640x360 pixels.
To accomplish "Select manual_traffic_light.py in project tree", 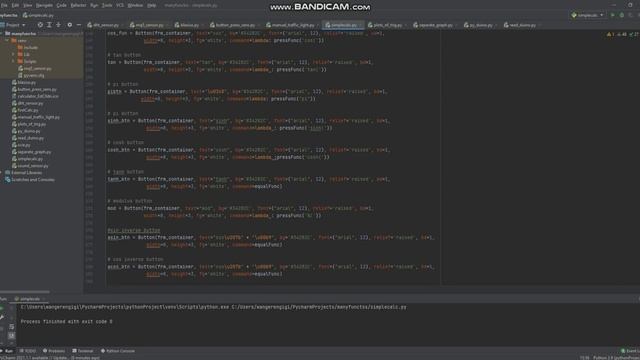I will point(36,117).
